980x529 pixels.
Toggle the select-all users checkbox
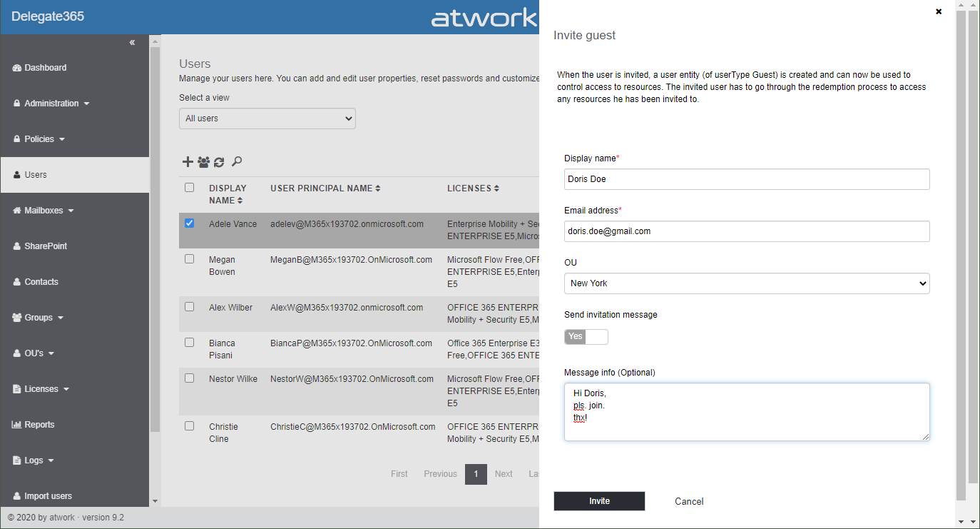(x=189, y=188)
